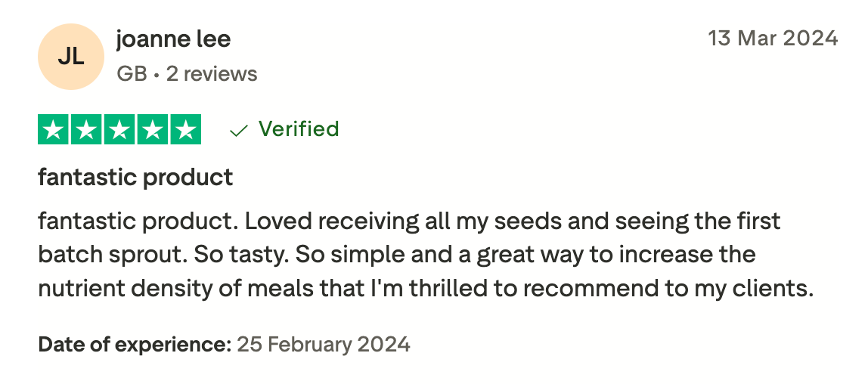The image size is (868, 384).
Task: Click the first green rating star
Action: click(54, 130)
